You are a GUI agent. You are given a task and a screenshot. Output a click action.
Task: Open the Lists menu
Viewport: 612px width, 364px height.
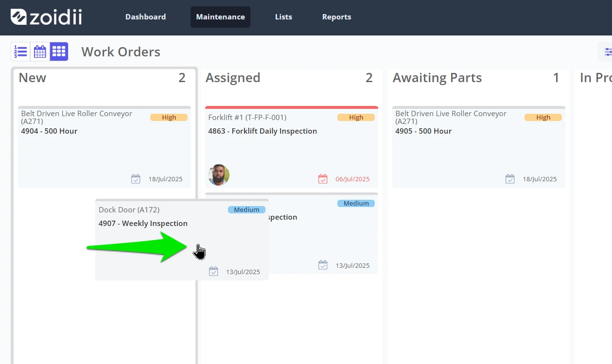click(x=283, y=17)
